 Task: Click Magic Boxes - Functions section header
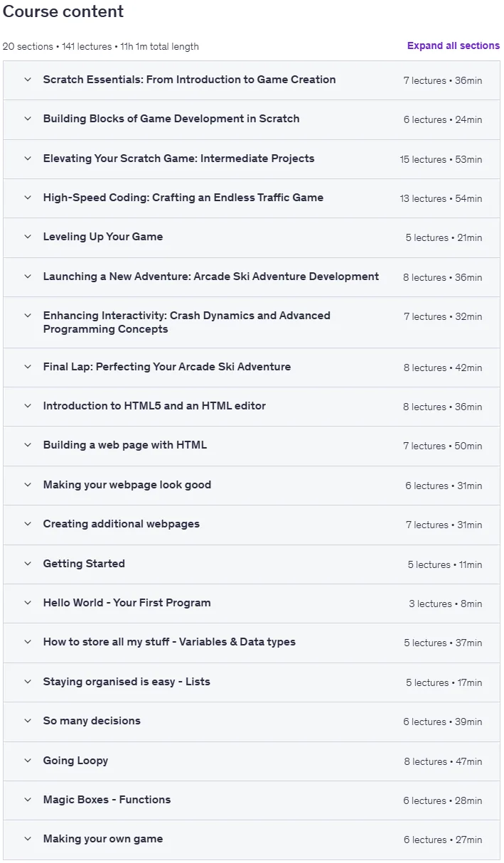(252, 800)
